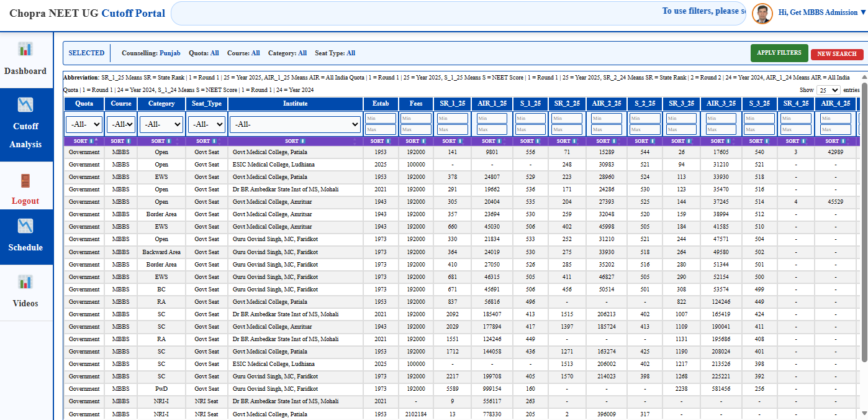
Task: Sort table by Estab year column
Action: [381, 142]
